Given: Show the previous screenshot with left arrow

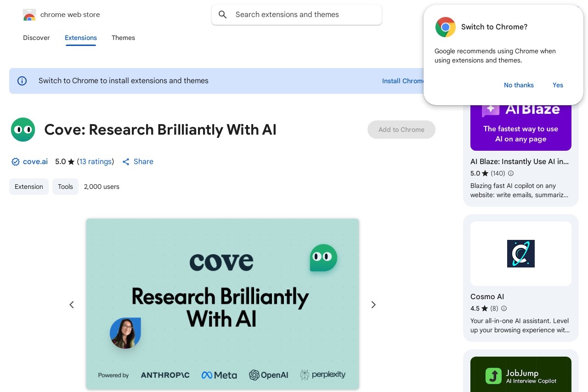Looking at the screenshot, I should click(72, 305).
